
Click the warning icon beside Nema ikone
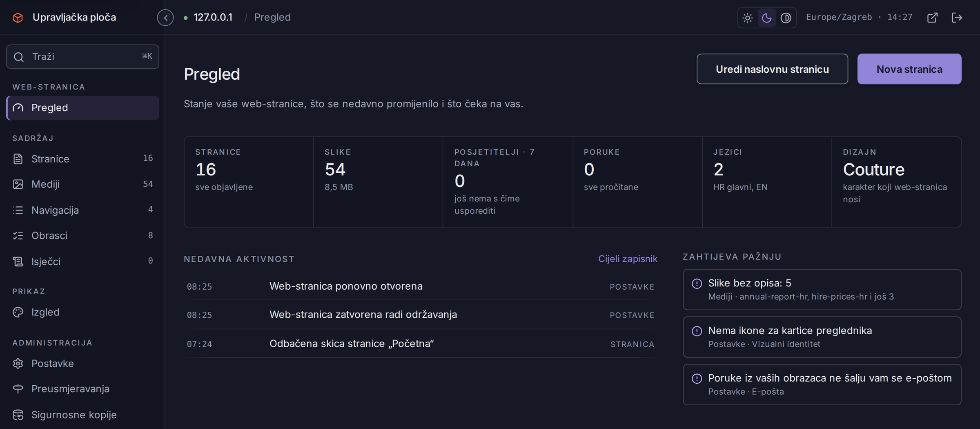click(x=697, y=331)
